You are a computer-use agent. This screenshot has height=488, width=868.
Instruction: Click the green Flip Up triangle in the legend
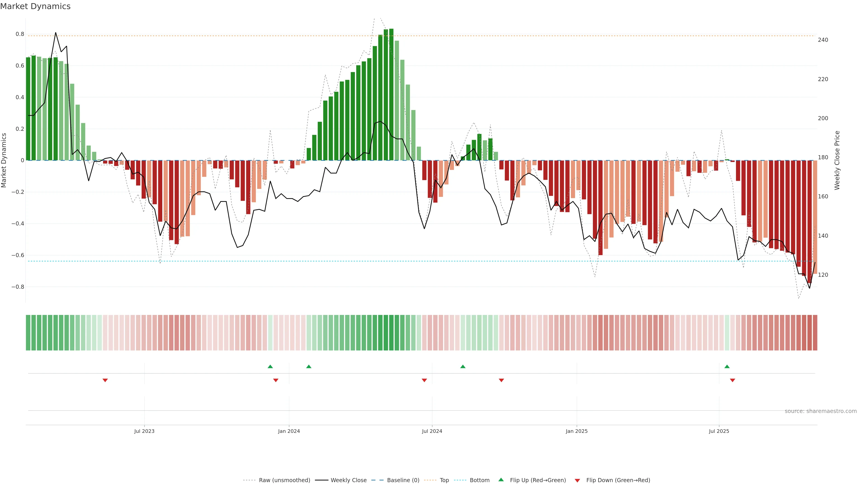(501, 480)
